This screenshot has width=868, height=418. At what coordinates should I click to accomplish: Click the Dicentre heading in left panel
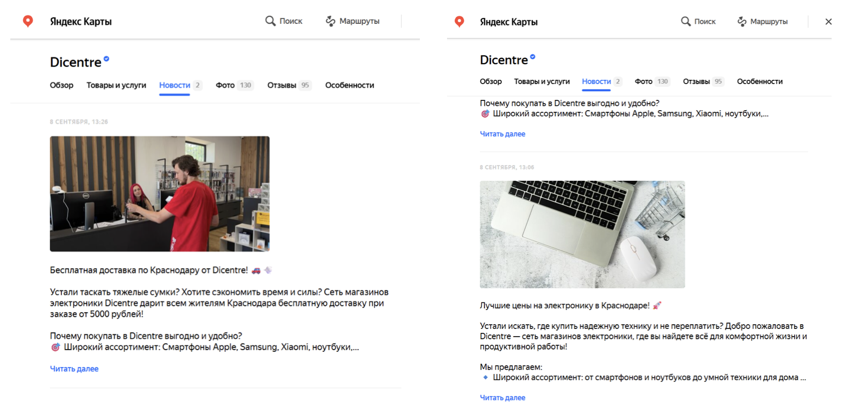(x=76, y=62)
